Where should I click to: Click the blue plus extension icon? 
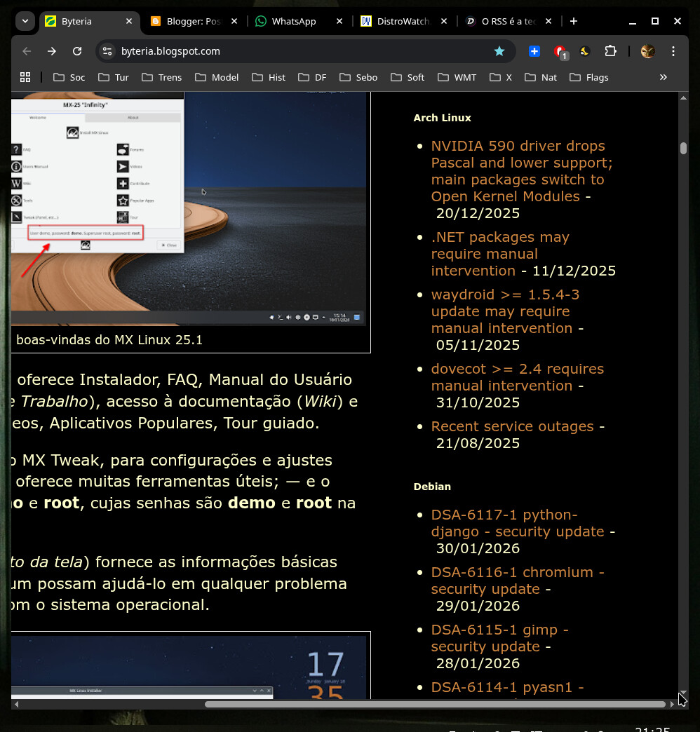(x=534, y=51)
